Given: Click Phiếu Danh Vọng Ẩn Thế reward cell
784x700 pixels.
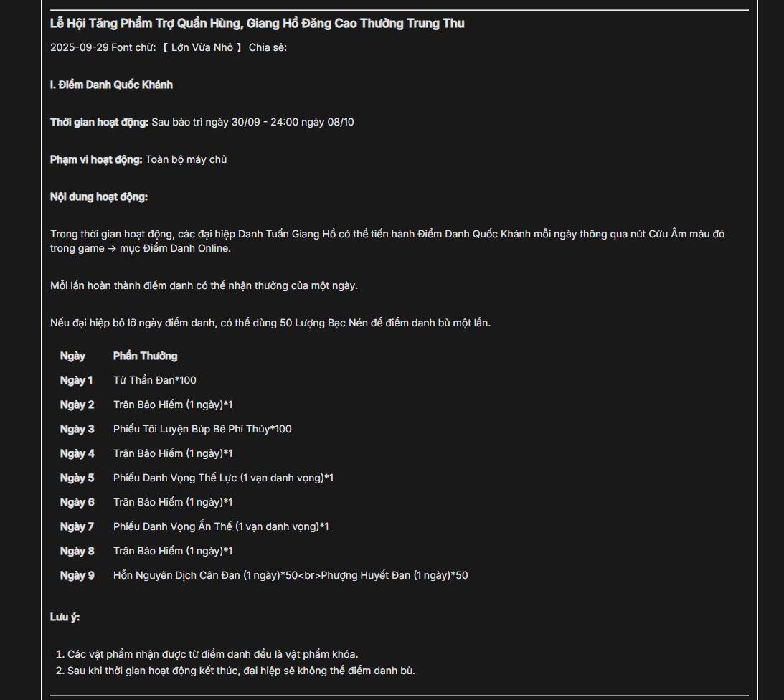Looking at the screenshot, I should pos(220,526).
